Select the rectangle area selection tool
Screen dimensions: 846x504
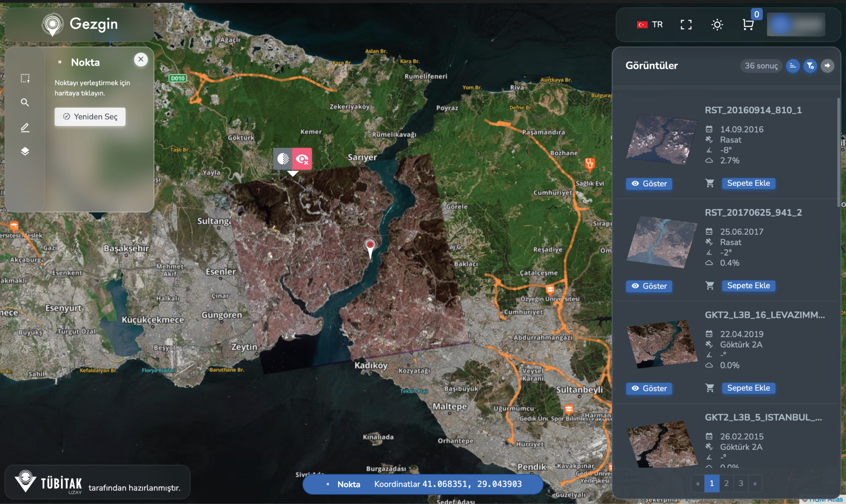click(25, 78)
